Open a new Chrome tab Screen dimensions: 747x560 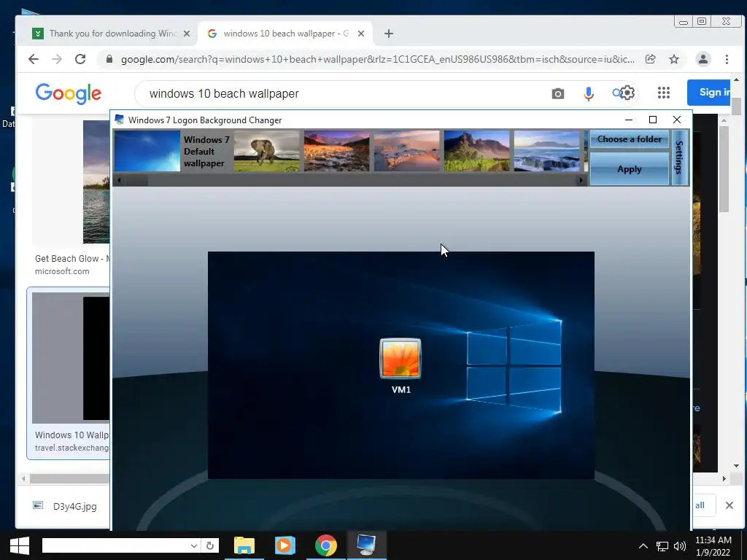(389, 34)
